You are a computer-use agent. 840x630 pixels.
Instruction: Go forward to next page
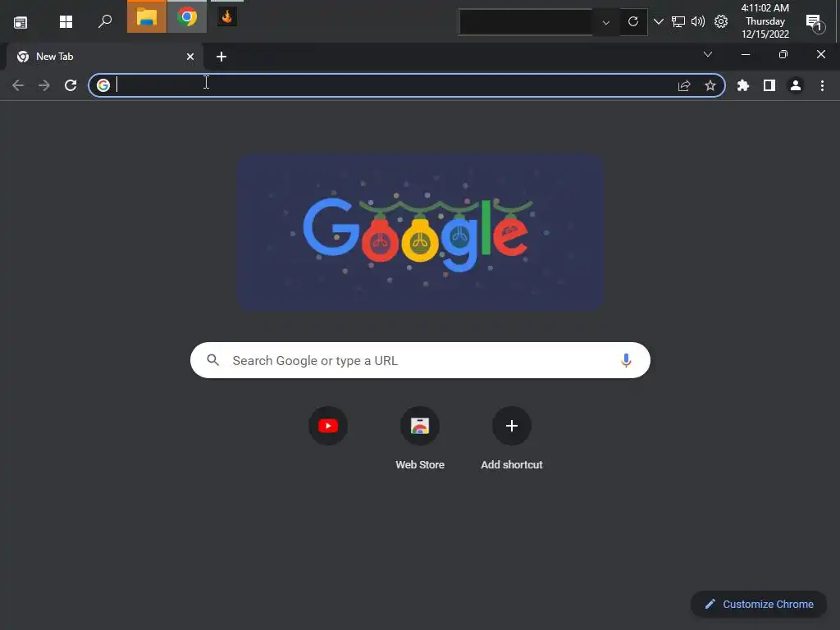click(x=44, y=85)
